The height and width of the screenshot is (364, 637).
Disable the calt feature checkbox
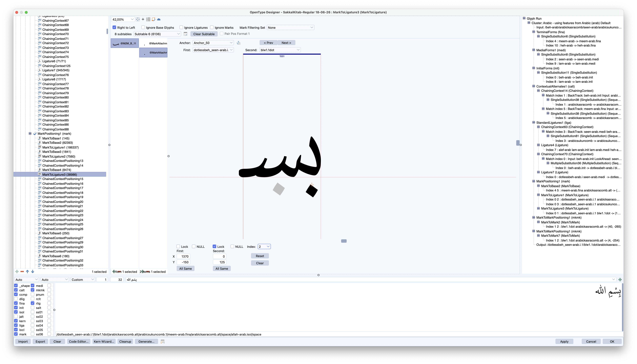pyautogui.click(x=16, y=290)
